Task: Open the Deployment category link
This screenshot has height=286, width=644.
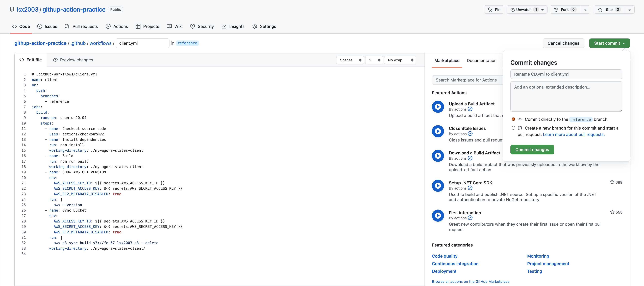Action: click(x=444, y=271)
